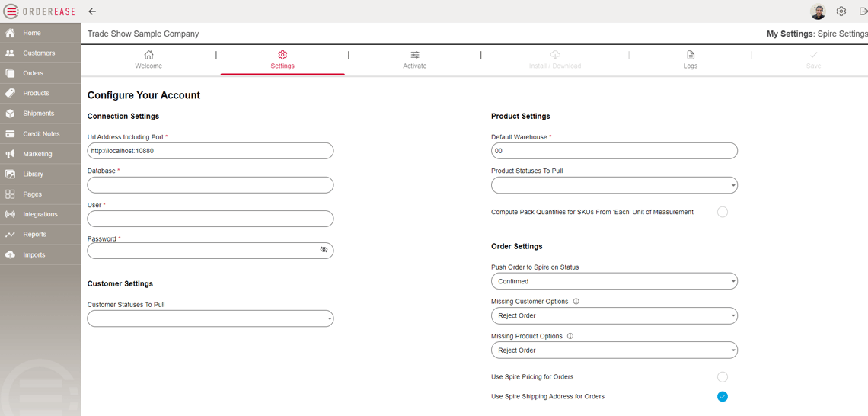Open Customer Statuses To Pull dropdown
Image resolution: width=868 pixels, height=416 pixels.
pos(210,318)
